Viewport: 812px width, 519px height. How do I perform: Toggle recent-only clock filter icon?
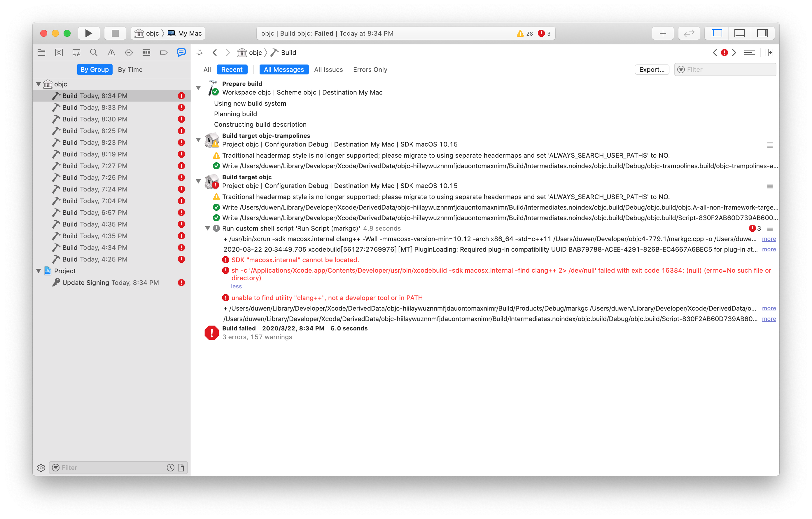pos(171,468)
